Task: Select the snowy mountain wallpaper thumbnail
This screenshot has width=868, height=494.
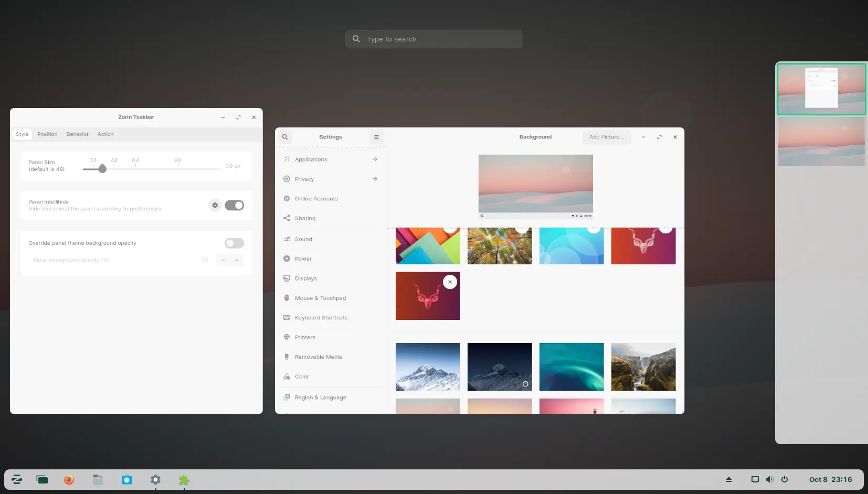Action: click(428, 367)
